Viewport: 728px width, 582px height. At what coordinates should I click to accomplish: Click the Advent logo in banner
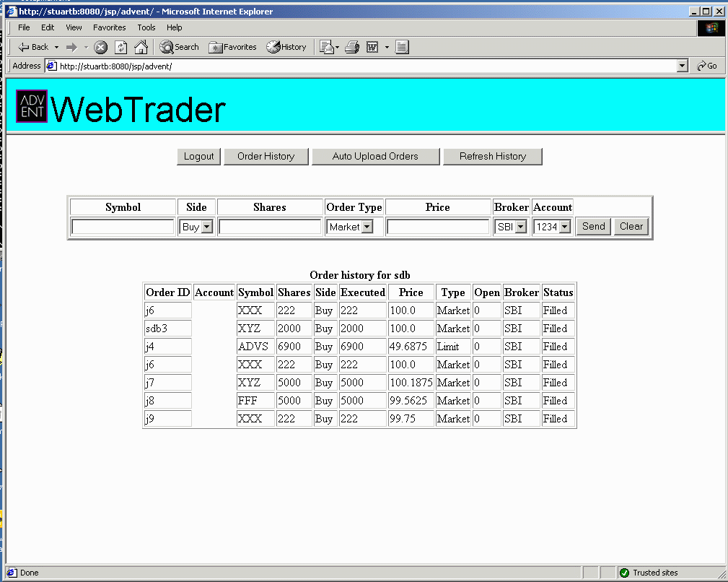pyautogui.click(x=32, y=107)
